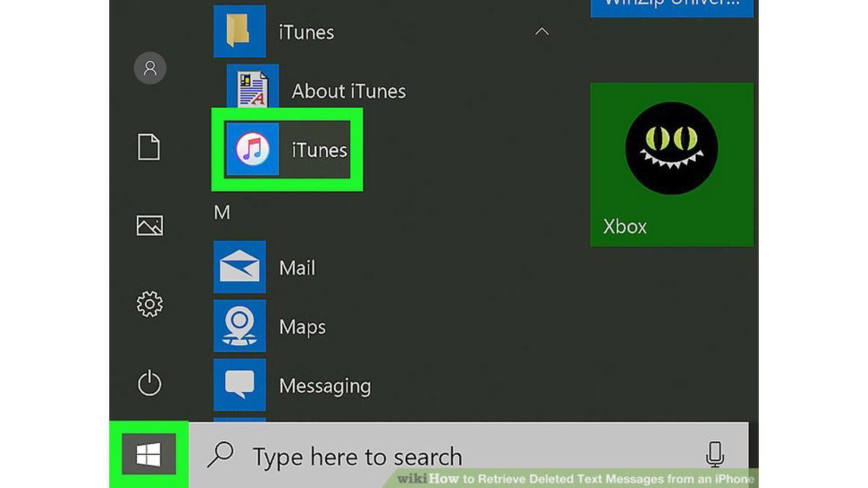
Task: Jump to letter M section header
Action: pos(222,213)
